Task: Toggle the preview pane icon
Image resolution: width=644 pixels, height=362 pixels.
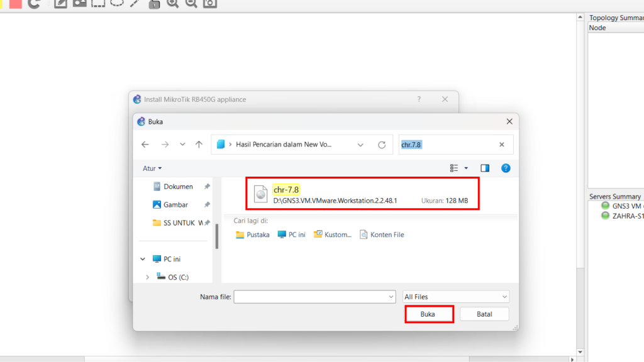Action: pos(485,168)
